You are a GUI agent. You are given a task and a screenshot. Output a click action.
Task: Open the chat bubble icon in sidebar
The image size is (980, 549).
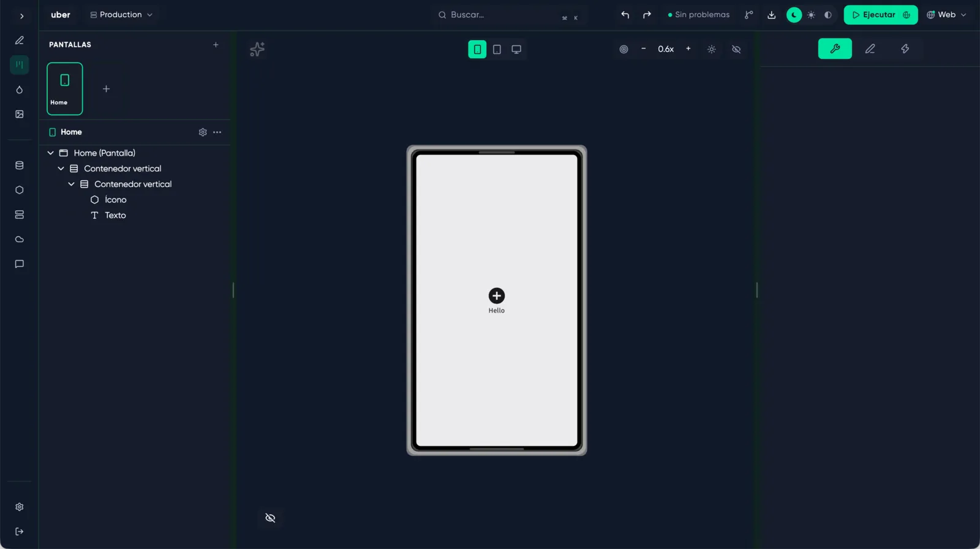[x=20, y=264]
